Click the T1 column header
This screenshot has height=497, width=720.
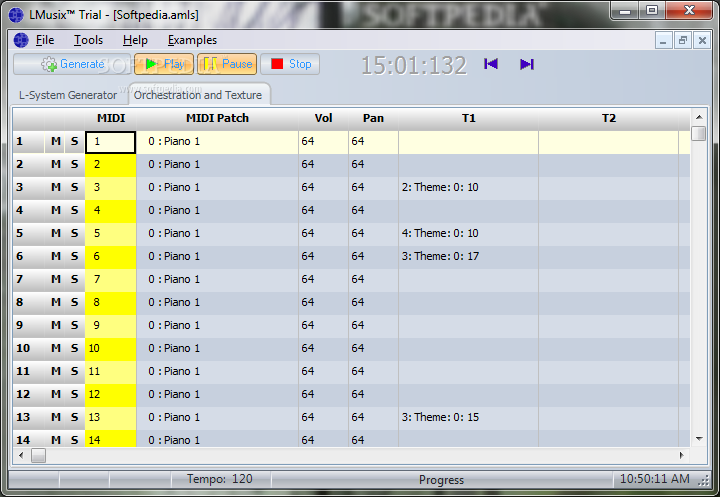468,119
